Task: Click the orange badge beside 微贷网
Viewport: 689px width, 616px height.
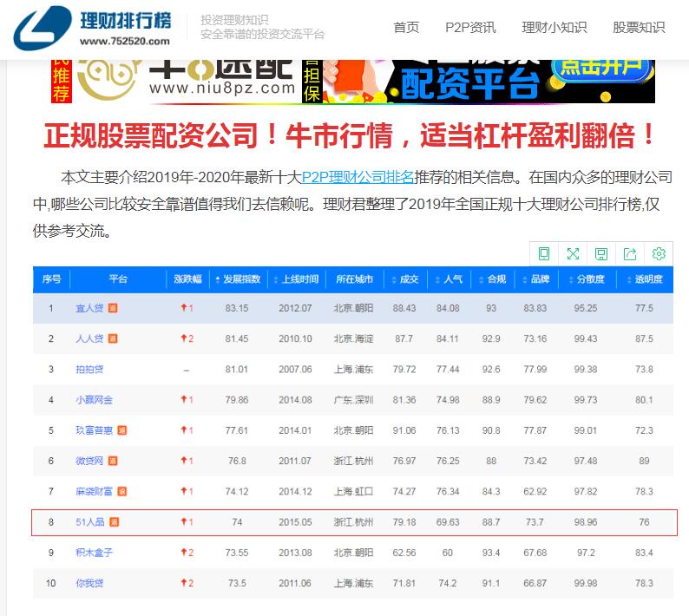Action: coord(113,461)
